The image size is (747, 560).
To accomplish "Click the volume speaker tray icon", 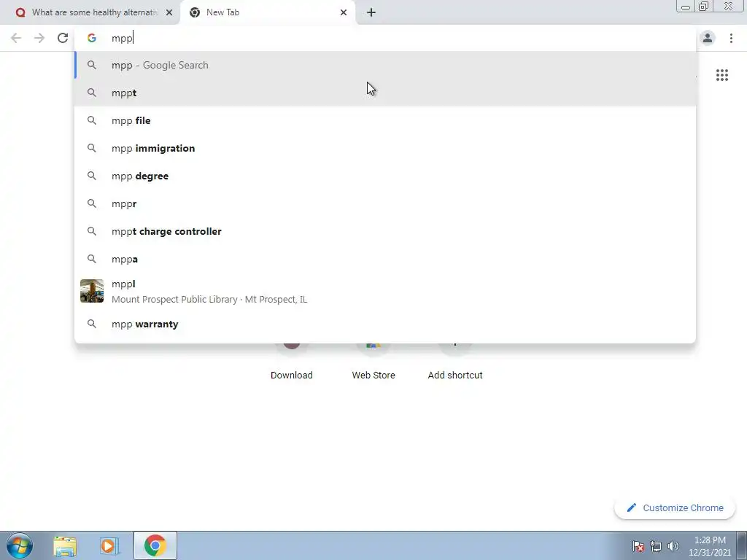I will [673, 546].
